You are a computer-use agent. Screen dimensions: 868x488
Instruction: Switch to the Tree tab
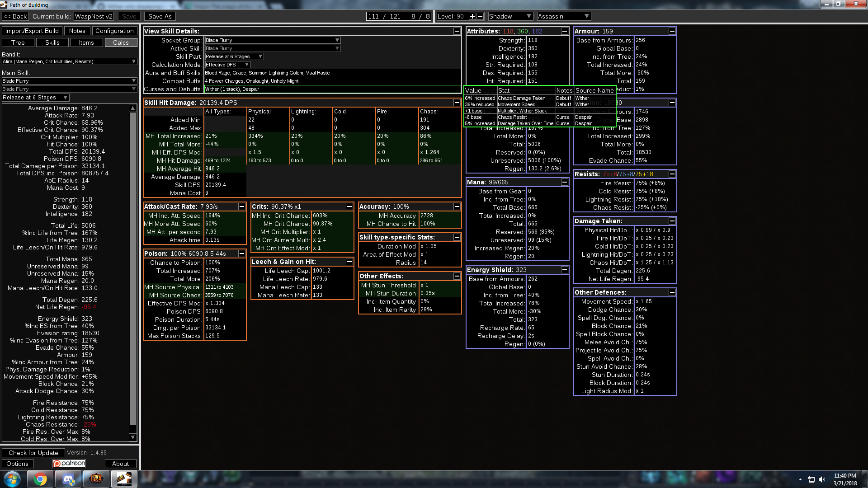[x=18, y=42]
